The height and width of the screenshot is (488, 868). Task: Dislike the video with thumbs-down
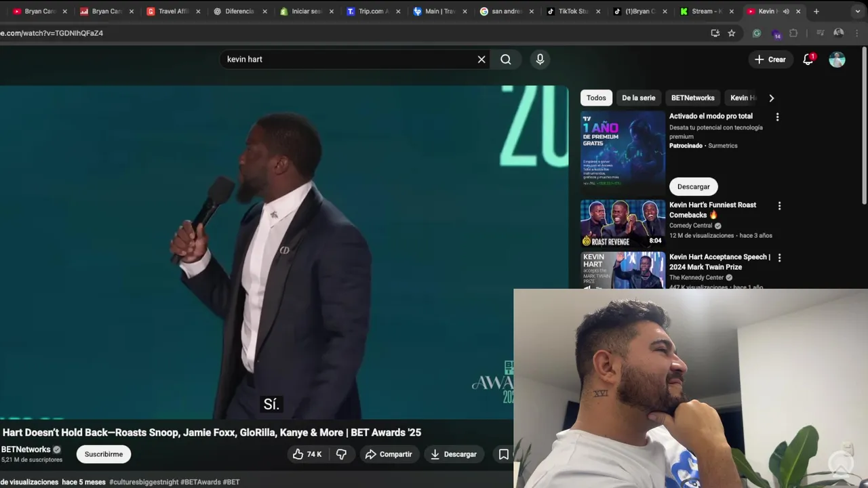342,454
